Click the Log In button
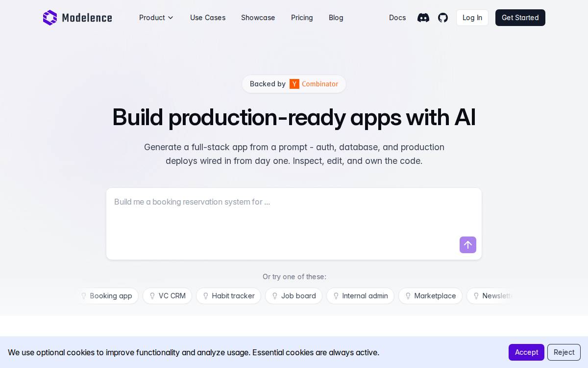Image resolution: width=588 pixels, height=368 pixels. click(x=472, y=18)
